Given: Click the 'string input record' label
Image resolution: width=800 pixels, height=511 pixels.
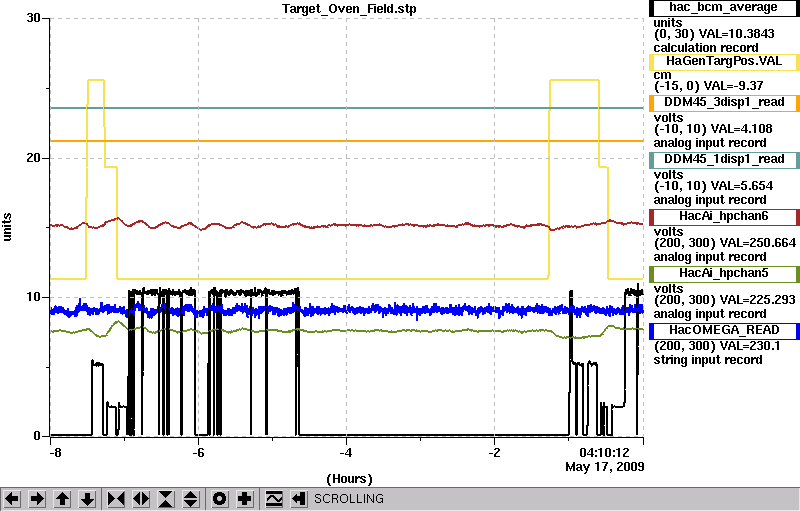Looking at the screenshot, I should pyautogui.click(x=708, y=360).
